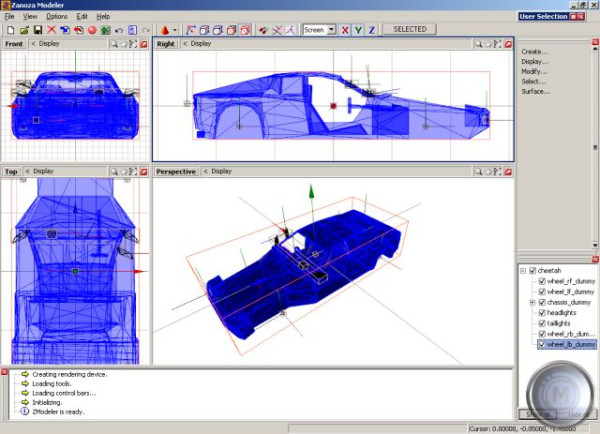Collapse the cheetah tree node
This screenshot has height=434, width=600.
[523, 271]
